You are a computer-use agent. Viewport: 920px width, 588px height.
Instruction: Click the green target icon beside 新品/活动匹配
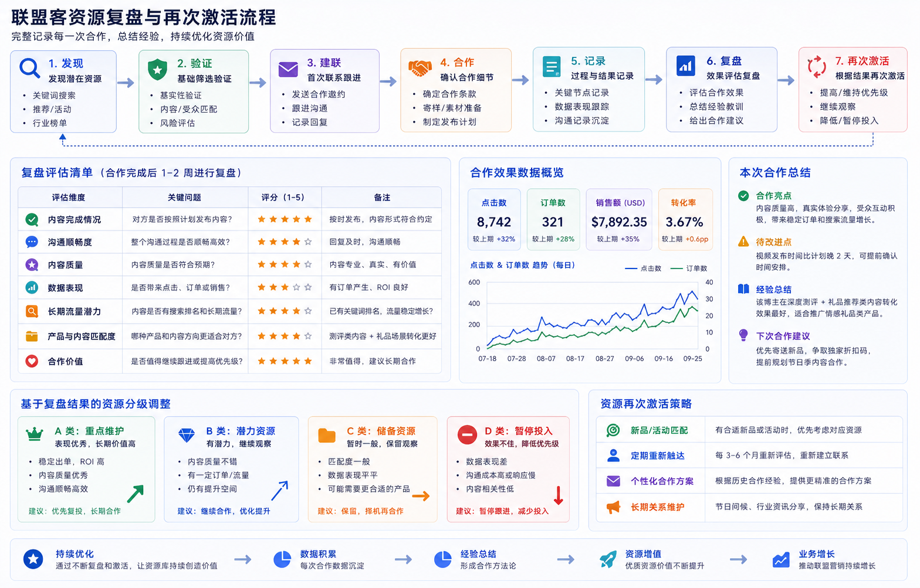[x=613, y=430]
